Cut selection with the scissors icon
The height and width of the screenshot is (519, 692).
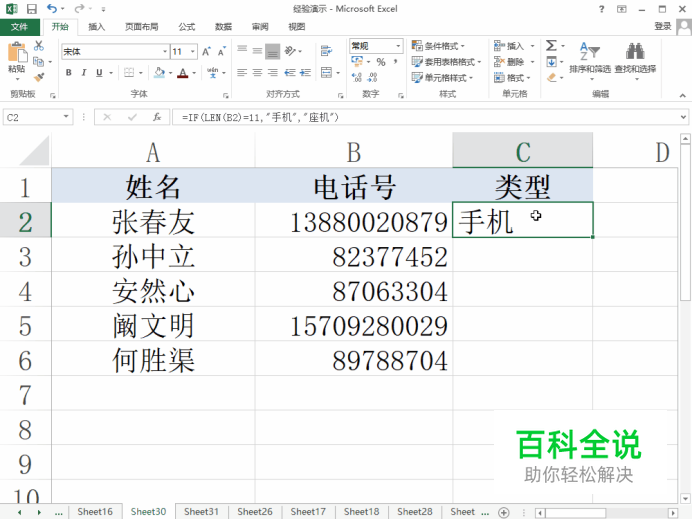(x=39, y=46)
